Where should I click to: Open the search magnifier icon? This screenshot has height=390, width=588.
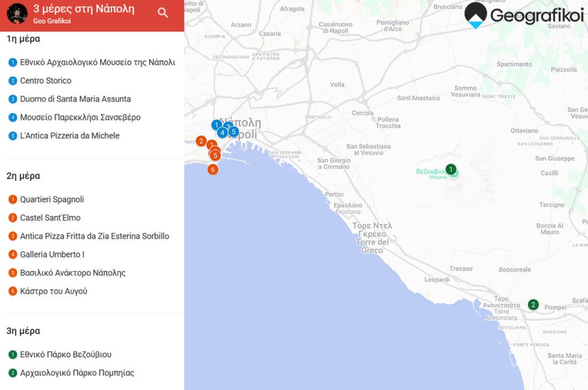coord(163,13)
